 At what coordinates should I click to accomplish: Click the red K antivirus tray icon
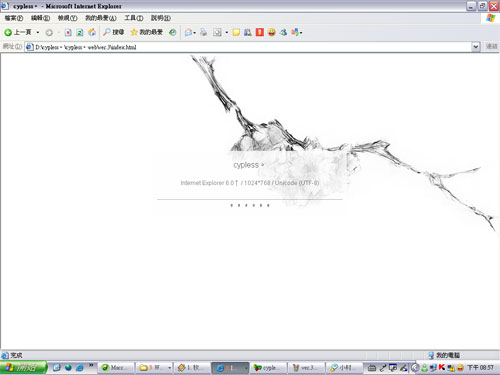click(x=442, y=367)
